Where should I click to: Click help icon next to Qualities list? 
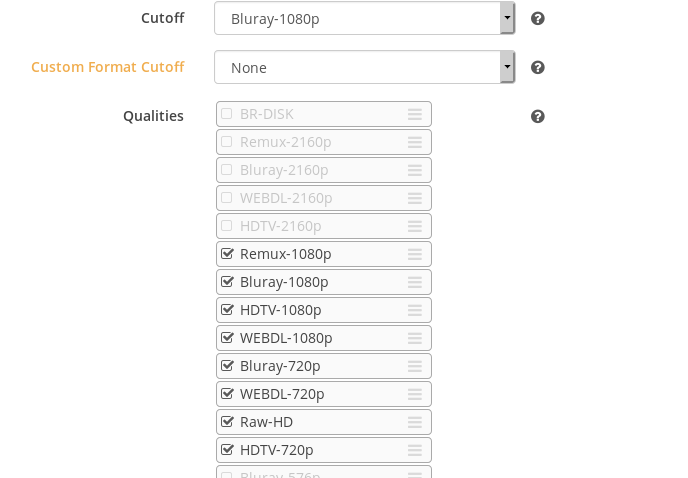(x=538, y=116)
